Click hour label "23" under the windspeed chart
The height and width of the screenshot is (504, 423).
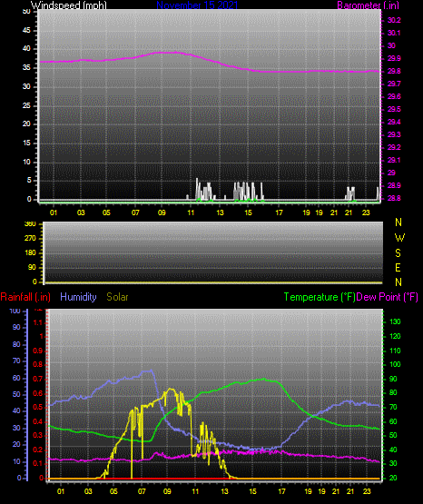[x=366, y=212]
